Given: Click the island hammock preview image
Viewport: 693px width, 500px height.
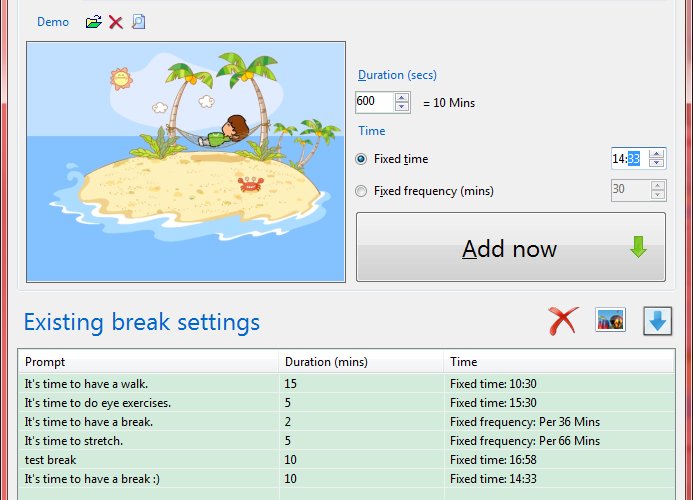Looking at the screenshot, I should (186, 162).
